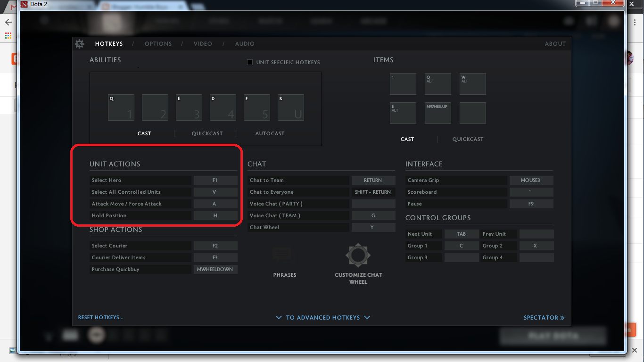The width and height of the screenshot is (644, 362).
Task: Select the item slot bound to 1
Action: [403, 84]
